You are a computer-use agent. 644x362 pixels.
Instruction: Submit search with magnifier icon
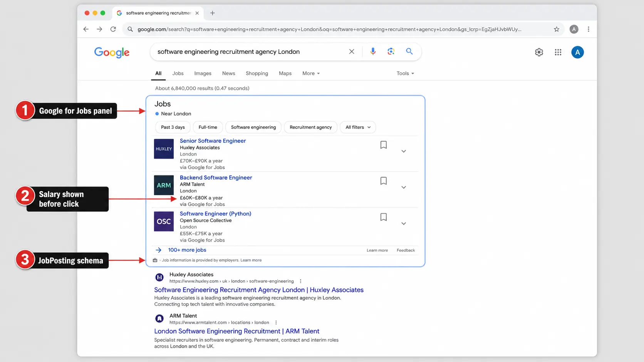point(409,52)
